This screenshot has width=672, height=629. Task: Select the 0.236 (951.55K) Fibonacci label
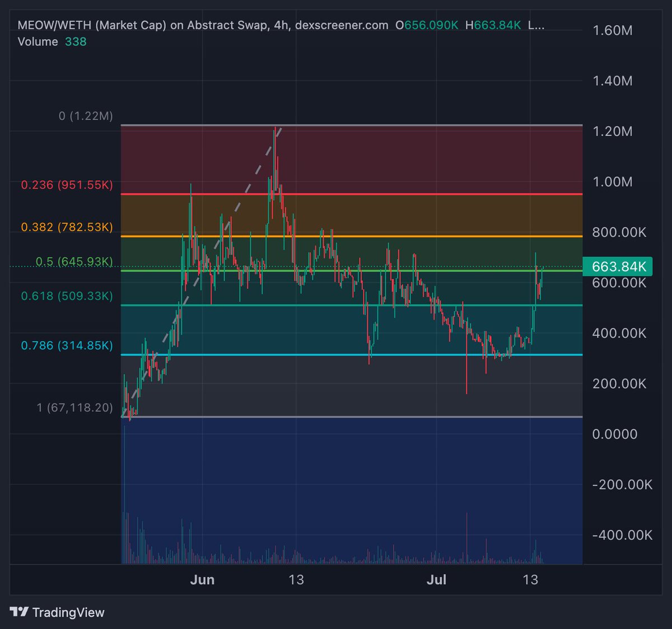pos(67,185)
